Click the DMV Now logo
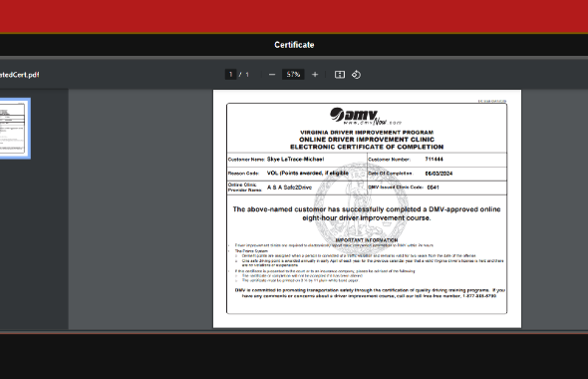 point(366,117)
